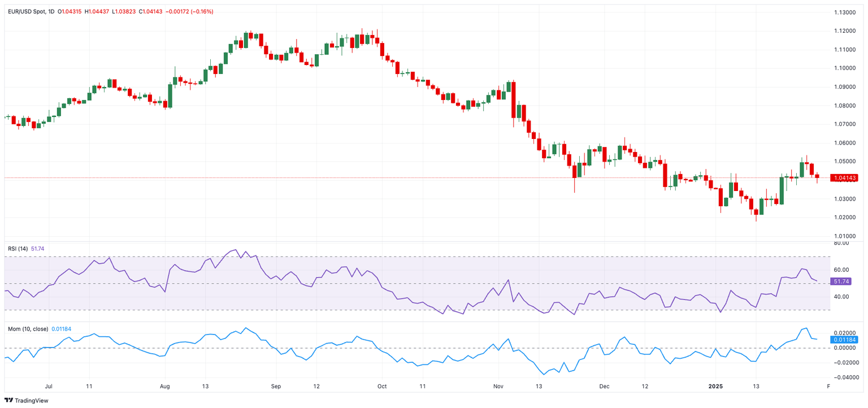Click the Sep date on the time axis
Viewport: 868px width, 408px height.
click(x=276, y=387)
